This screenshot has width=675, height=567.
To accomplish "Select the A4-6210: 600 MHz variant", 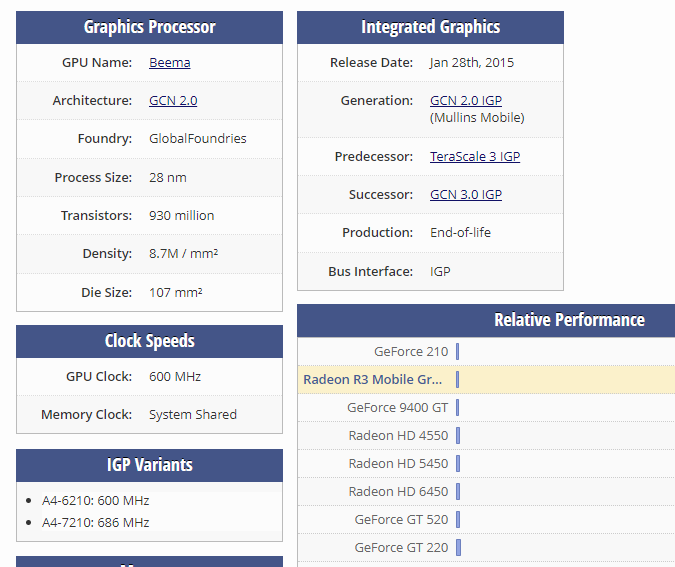I will [96, 501].
